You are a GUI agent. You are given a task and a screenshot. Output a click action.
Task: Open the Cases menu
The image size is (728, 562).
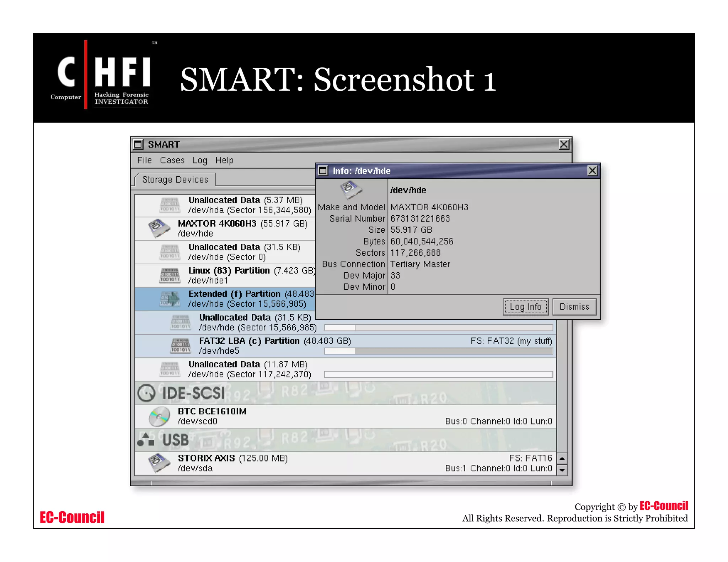click(172, 160)
